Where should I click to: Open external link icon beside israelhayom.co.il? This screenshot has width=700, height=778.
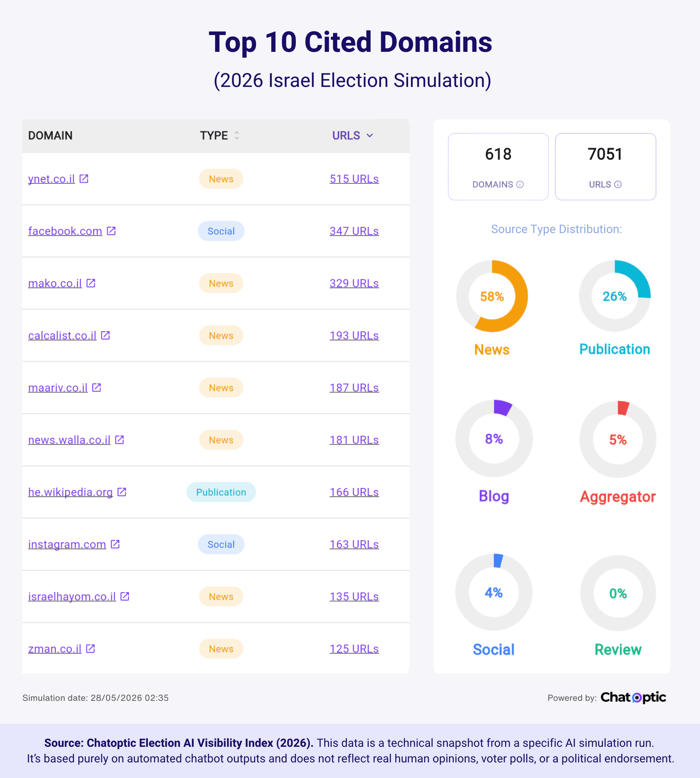[x=125, y=596]
